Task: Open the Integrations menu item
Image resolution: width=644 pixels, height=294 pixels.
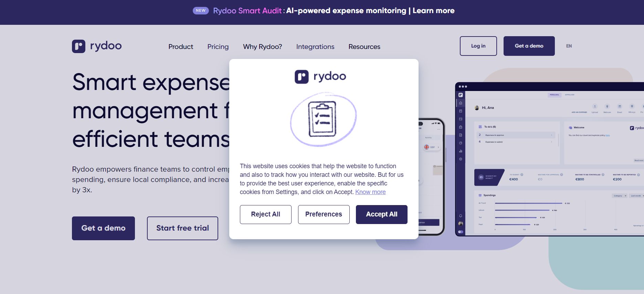Action: 315,47
